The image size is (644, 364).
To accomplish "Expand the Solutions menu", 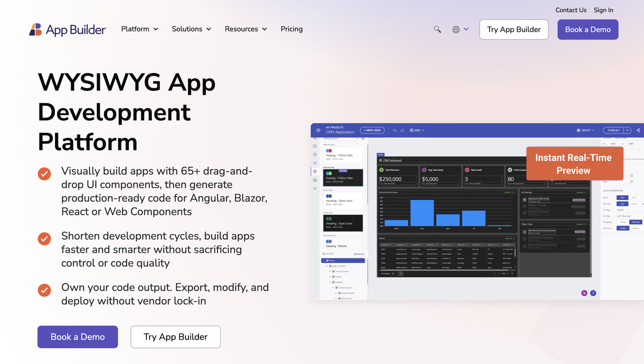I will pyautogui.click(x=192, y=29).
